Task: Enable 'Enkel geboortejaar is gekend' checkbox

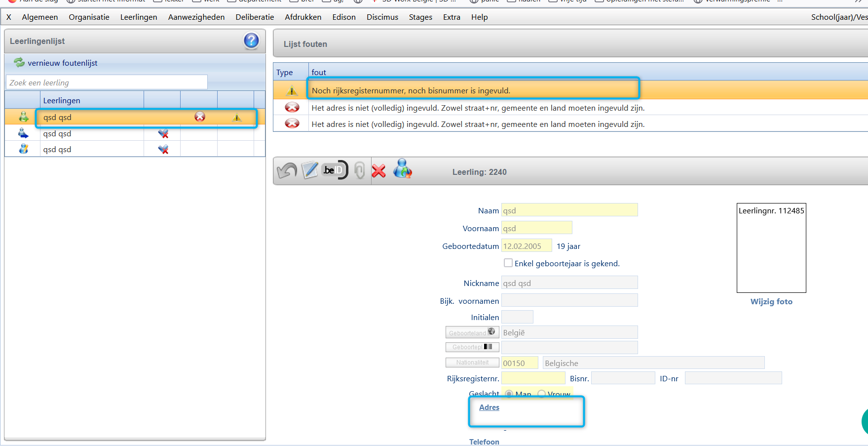Action: [x=508, y=263]
